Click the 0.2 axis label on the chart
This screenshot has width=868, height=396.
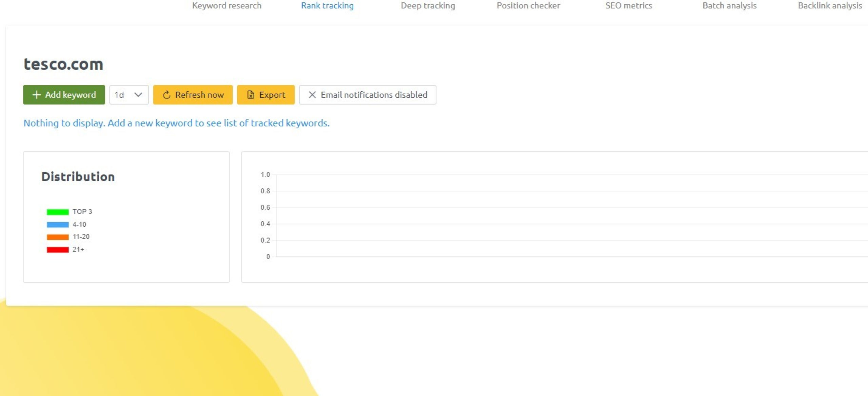click(x=265, y=240)
